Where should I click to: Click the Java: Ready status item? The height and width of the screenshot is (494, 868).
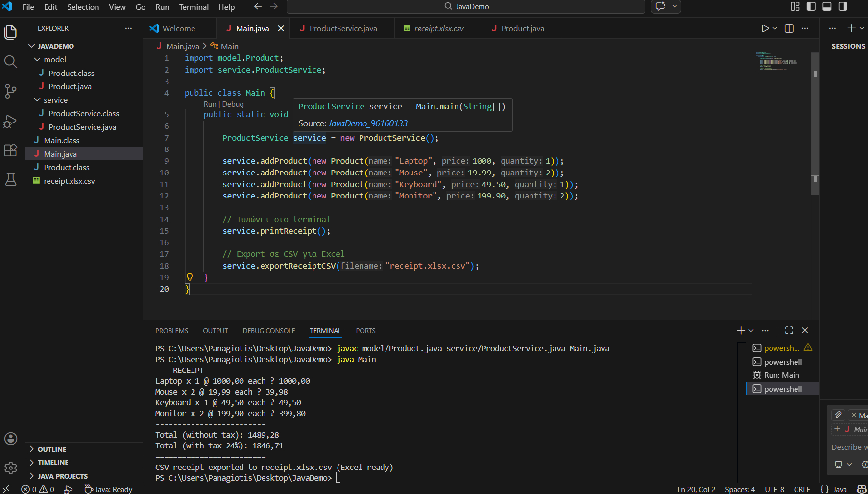(x=108, y=489)
